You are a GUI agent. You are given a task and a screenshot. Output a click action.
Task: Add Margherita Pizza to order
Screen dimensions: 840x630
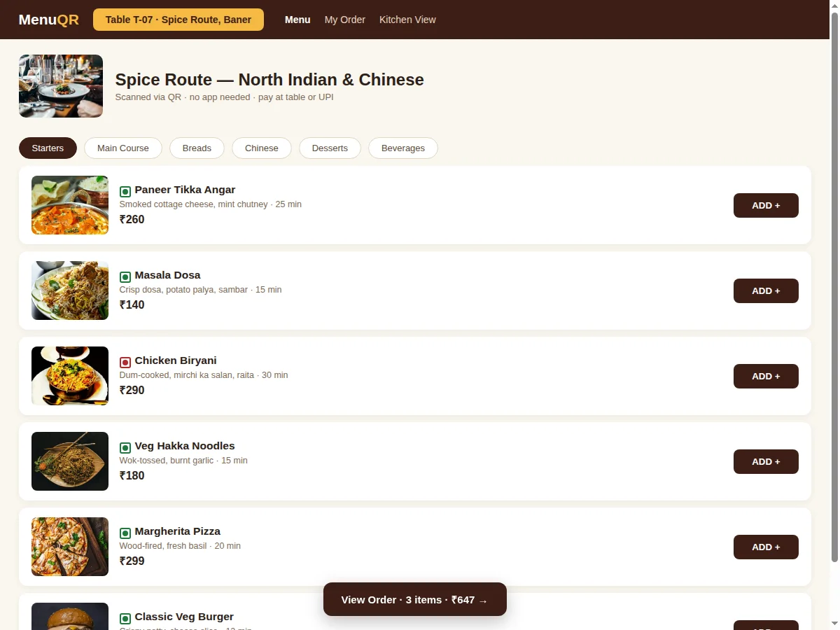pos(766,547)
